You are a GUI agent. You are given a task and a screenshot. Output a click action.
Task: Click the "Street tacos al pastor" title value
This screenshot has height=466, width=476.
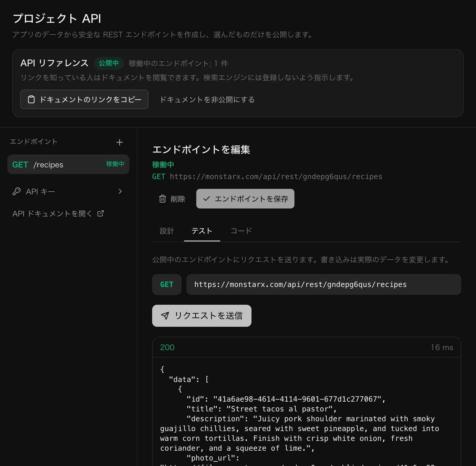[279, 409]
